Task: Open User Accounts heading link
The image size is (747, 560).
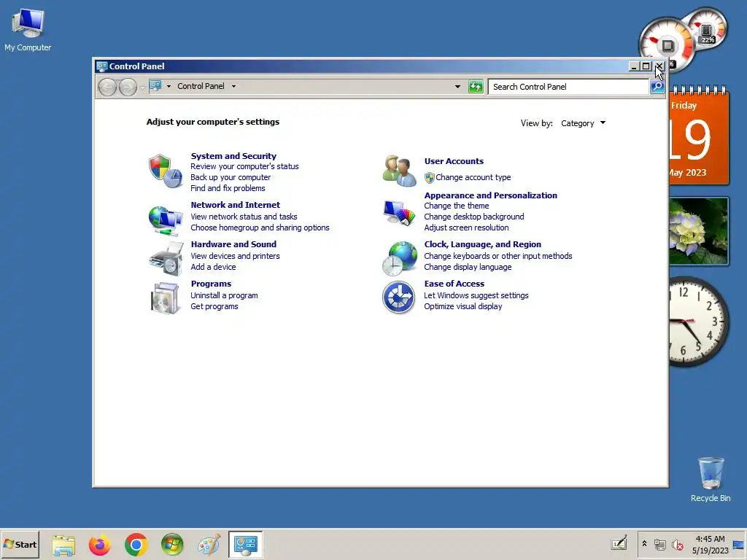Action: pyautogui.click(x=454, y=161)
